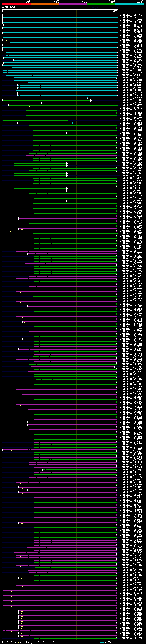This screenshot has width=146, height=644.
Task: Open hit UniRef100_Q9MA41
Action: (131, 15)
